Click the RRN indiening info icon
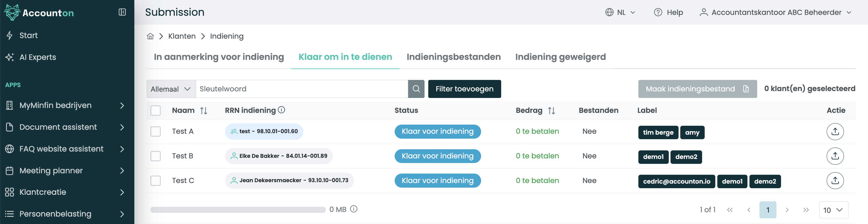Viewport: 868px width, 224px height. point(281,110)
